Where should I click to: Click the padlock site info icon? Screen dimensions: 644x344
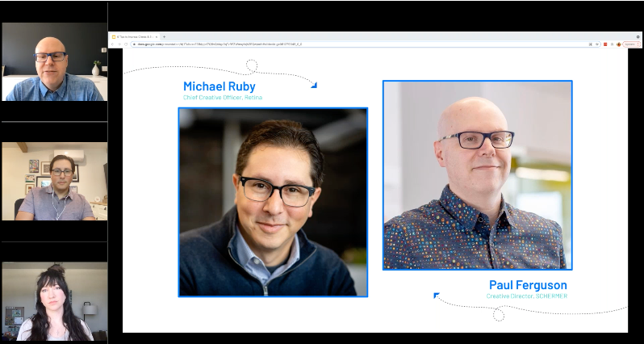134,44
